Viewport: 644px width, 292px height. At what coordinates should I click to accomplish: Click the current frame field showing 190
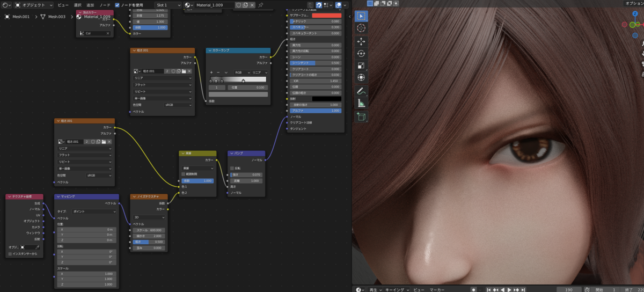click(x=569, y=289)
